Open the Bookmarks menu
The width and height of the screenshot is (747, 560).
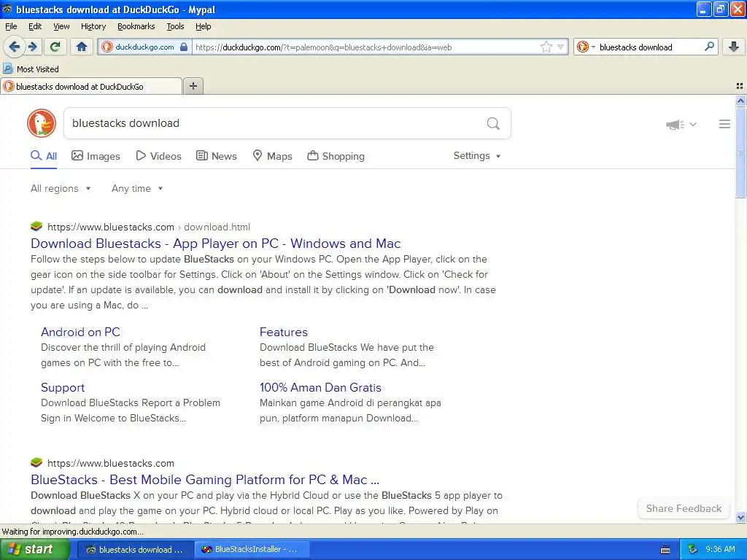136,26
